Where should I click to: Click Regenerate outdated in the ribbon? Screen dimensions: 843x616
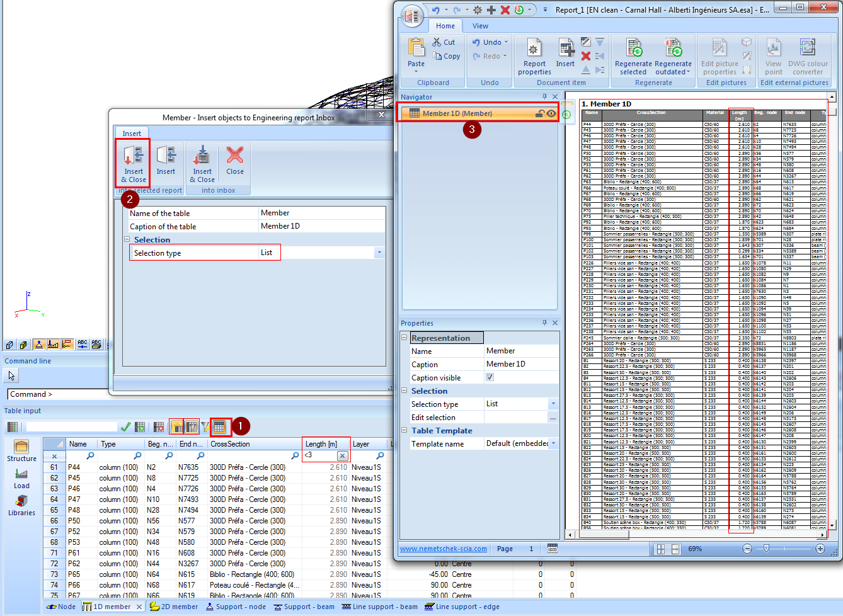(x=673, y=56)
